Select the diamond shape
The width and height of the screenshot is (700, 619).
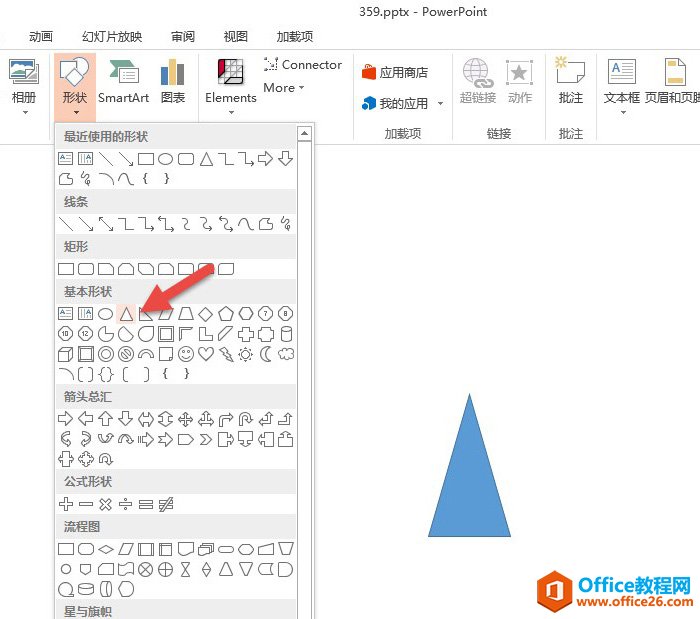coord(205,314)
